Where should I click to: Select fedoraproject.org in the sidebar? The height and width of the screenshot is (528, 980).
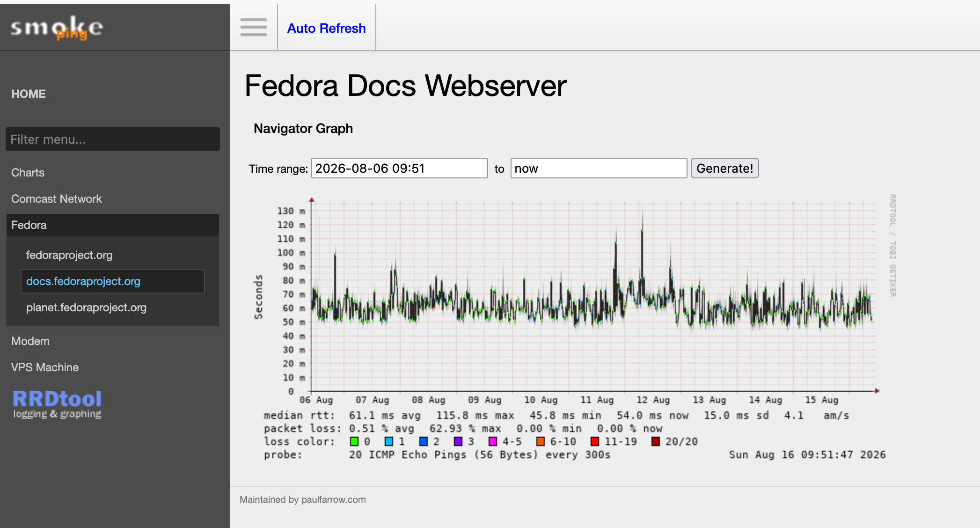point(69,255)
